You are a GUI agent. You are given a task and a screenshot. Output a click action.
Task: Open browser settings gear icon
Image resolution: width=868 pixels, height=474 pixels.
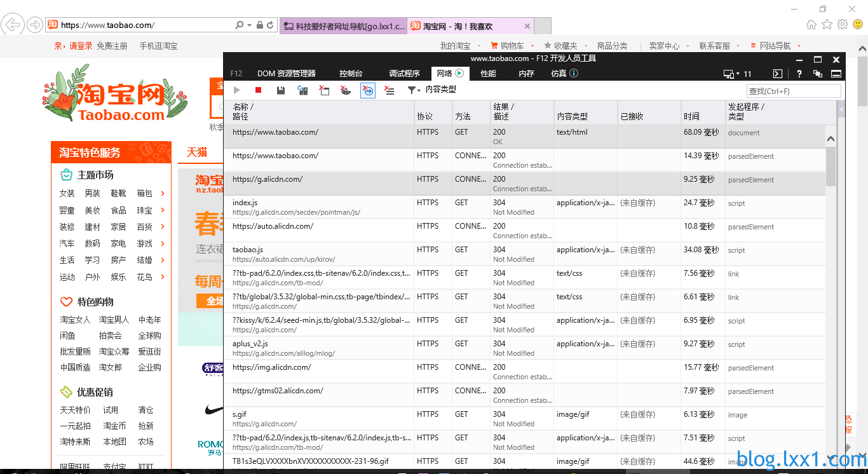coord(843,25)
